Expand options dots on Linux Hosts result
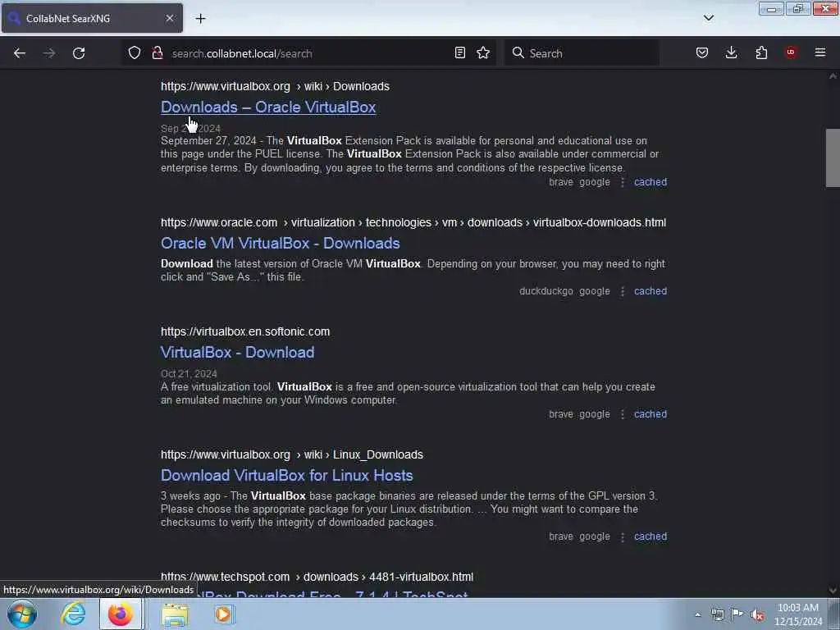Viewport: 840px width, 630px height. (622, 536)
